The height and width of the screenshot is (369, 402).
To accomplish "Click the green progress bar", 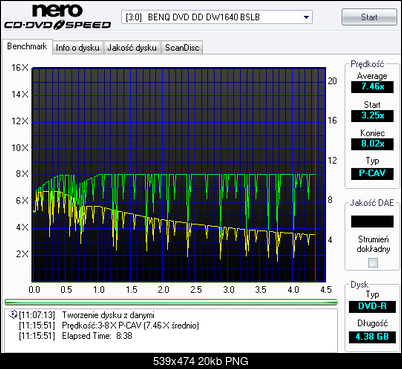I will coord(171,302).
